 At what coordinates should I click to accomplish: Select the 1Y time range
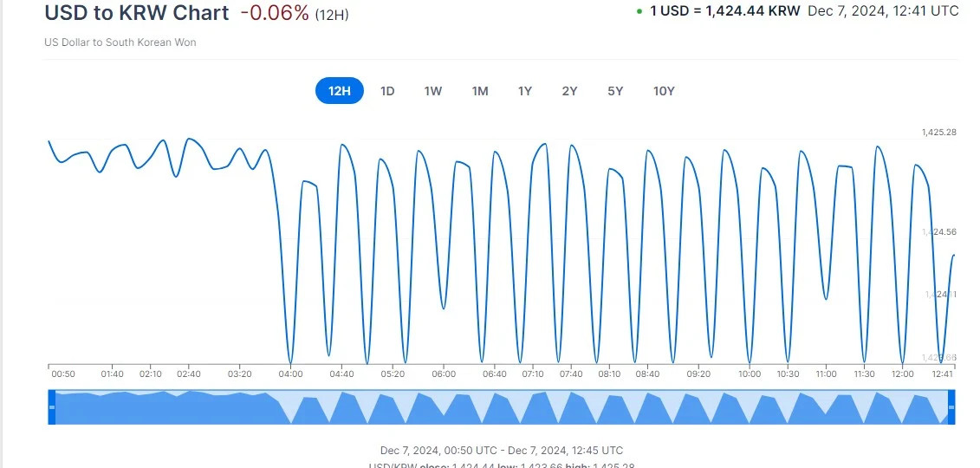525,91
